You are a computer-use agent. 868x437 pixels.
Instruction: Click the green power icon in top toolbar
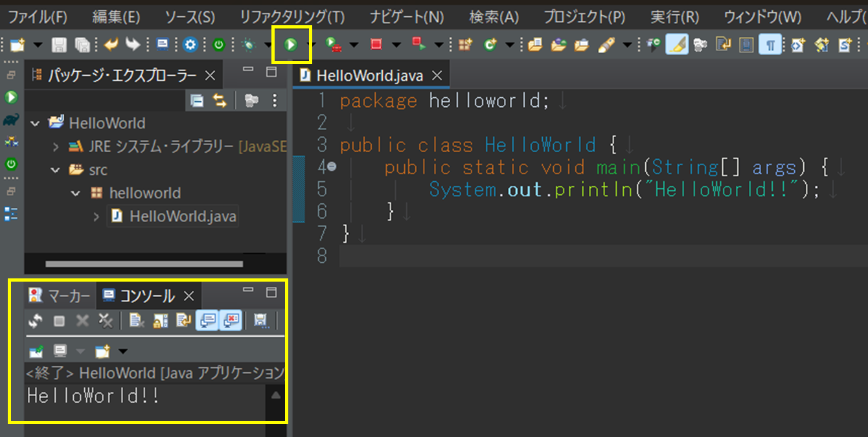click(x=219, y=45)
